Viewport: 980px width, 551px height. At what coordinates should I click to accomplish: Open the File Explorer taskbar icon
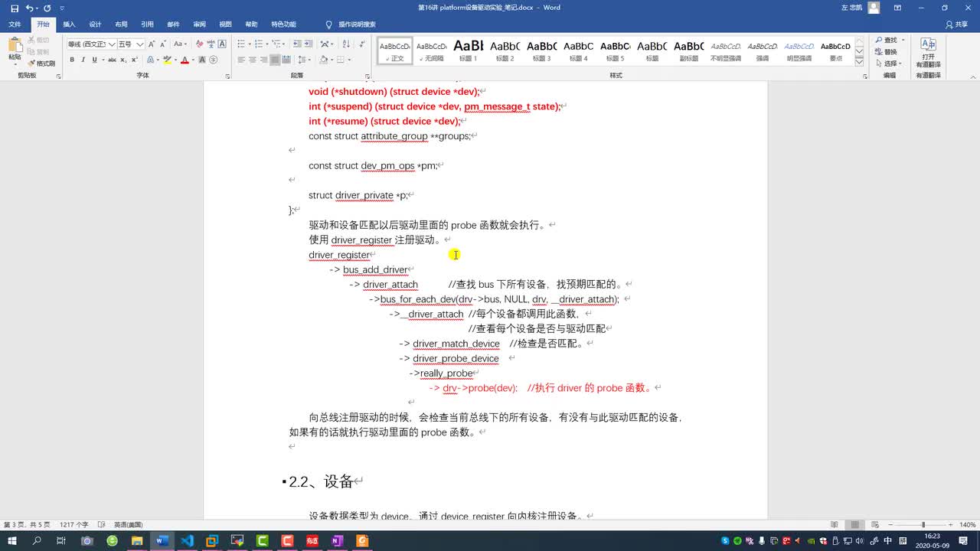click(136, 541)
